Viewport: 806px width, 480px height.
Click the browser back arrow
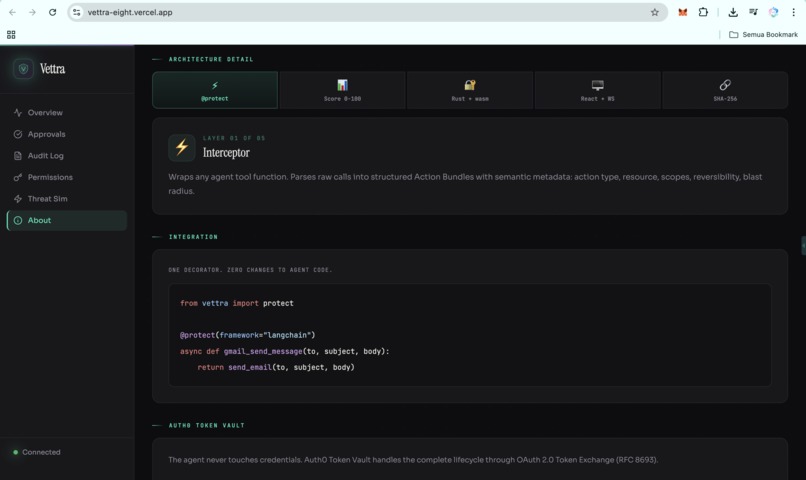click(x=12, y=12)
